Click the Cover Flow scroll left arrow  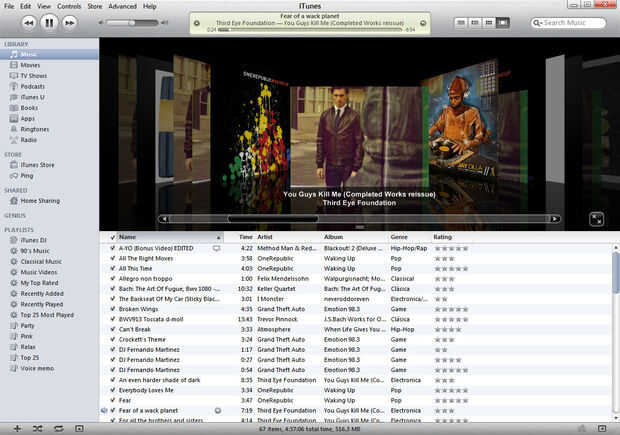point(164,219)
